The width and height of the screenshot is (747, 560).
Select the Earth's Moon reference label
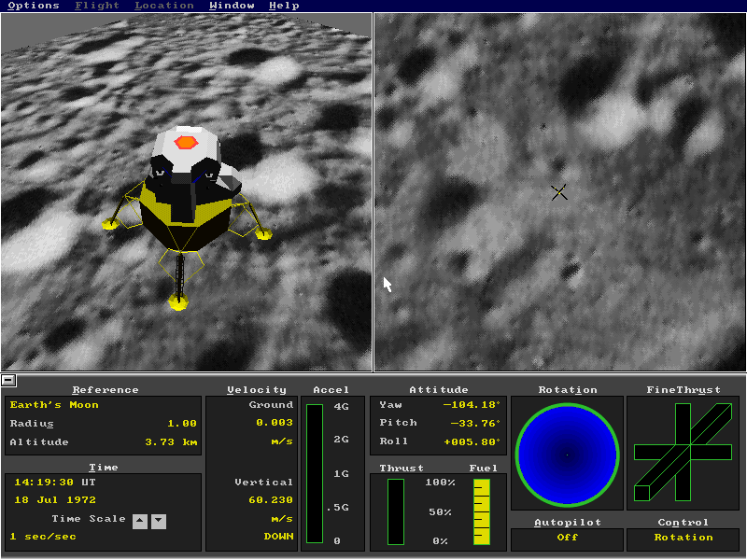[54, 405]
